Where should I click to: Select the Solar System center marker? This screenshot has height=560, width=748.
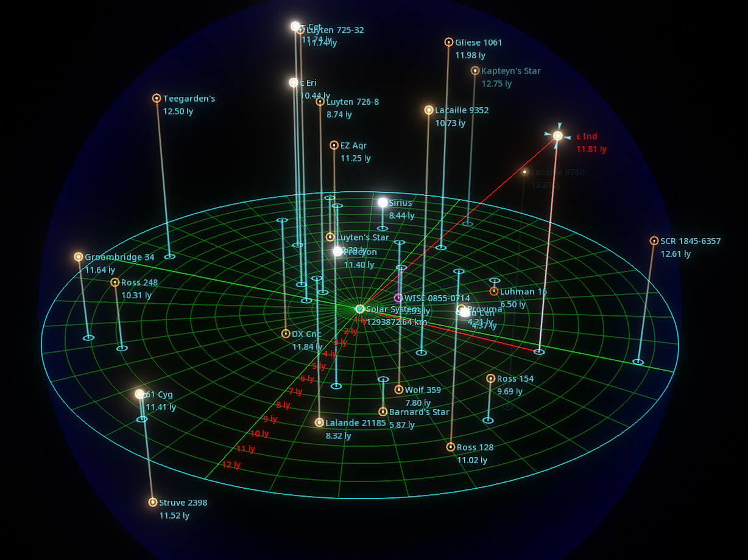click(360, 309)
